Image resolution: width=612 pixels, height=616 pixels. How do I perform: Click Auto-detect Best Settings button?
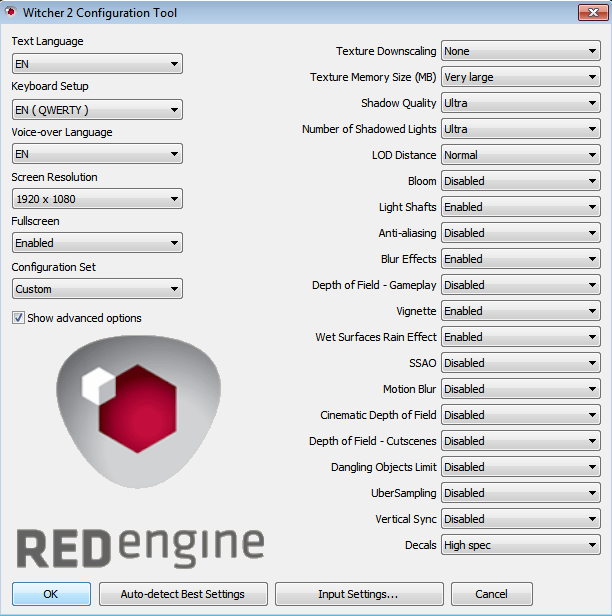click(183, 594)
